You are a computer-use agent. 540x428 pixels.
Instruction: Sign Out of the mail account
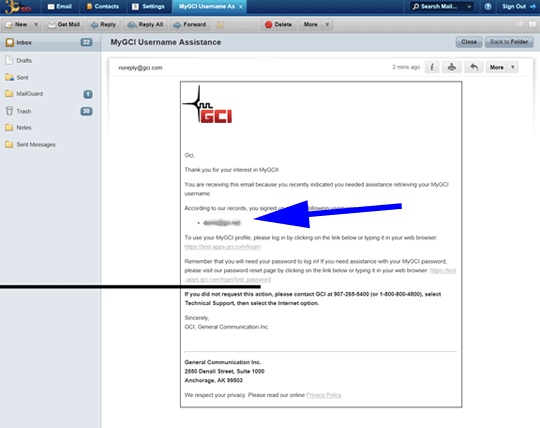coord(518,7)
